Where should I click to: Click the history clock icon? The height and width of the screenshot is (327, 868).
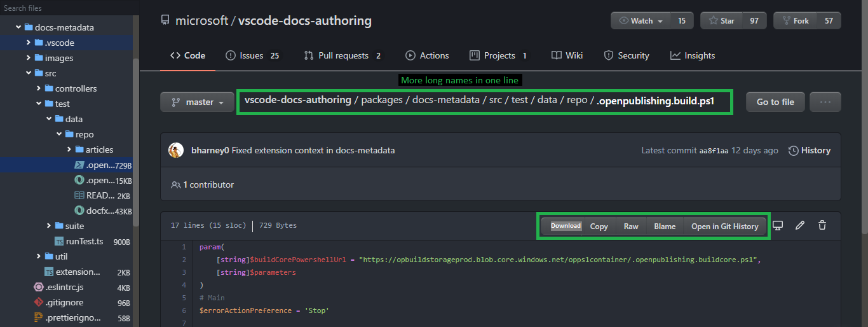[x=794, y=151]
